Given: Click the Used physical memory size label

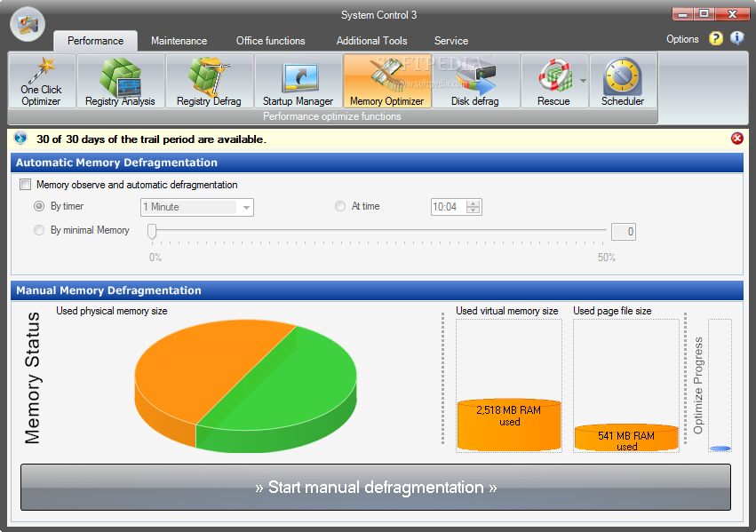Looking at the screenshot, I should coord(111,311).
